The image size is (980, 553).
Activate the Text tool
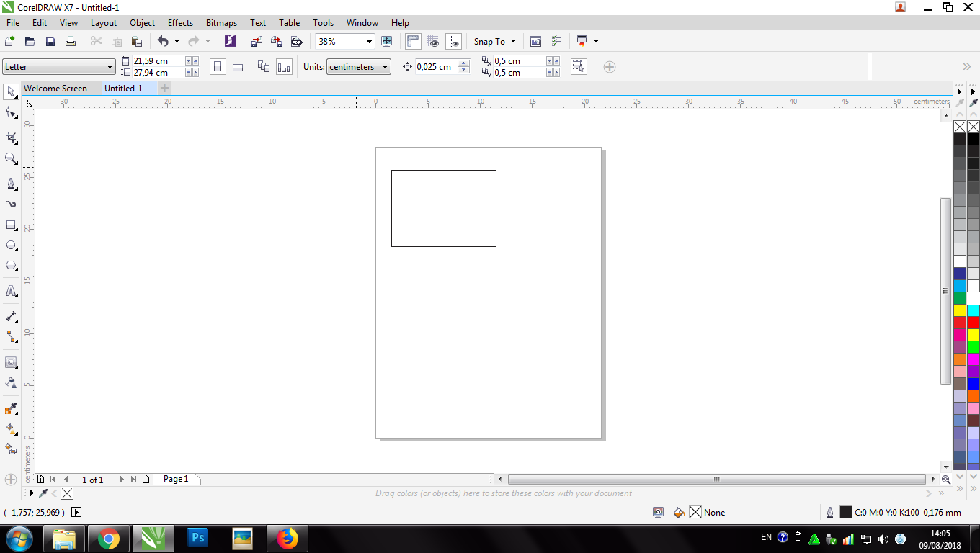coord(11,292)
